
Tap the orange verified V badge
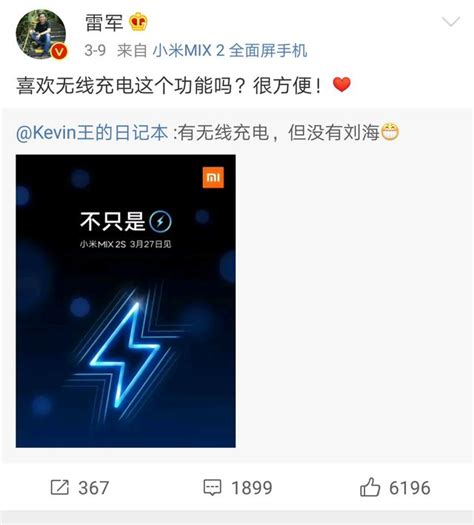pyautogui.click(x=59, y=51)
